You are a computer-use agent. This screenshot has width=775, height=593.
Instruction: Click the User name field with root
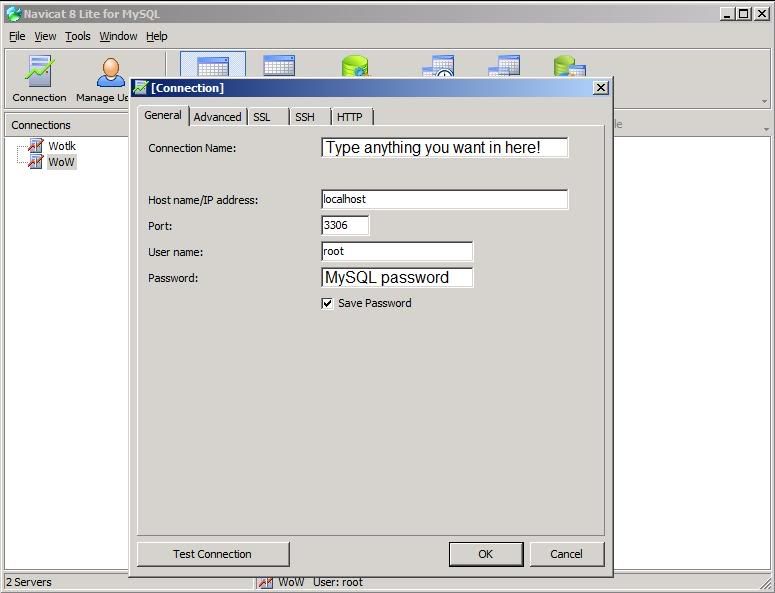coord(397,251)
